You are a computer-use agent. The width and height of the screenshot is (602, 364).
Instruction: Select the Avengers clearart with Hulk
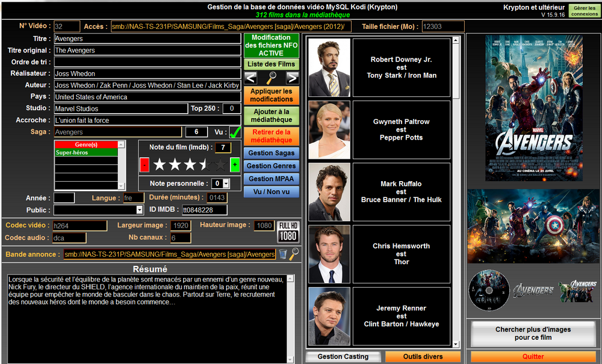tap(578, 291)
